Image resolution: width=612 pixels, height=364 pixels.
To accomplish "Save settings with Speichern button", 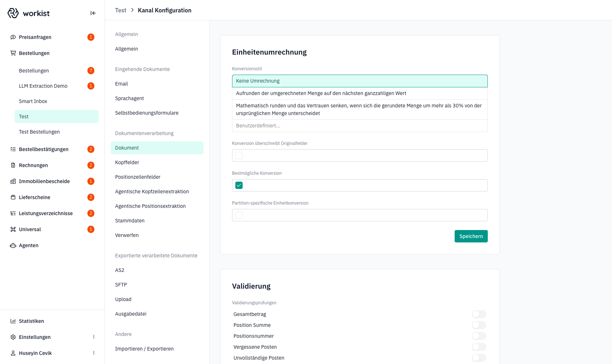I will click(471, 236).
